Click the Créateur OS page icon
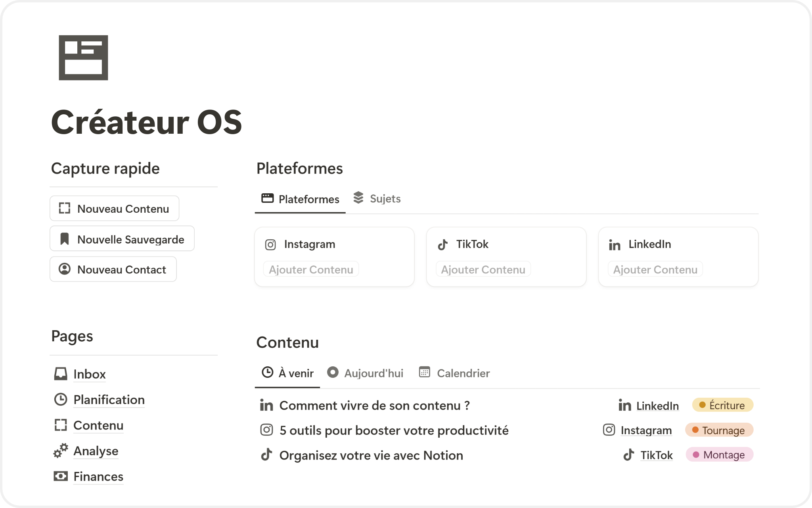The height and width of the screenshot is (508, 812). [x=83, y=58]
